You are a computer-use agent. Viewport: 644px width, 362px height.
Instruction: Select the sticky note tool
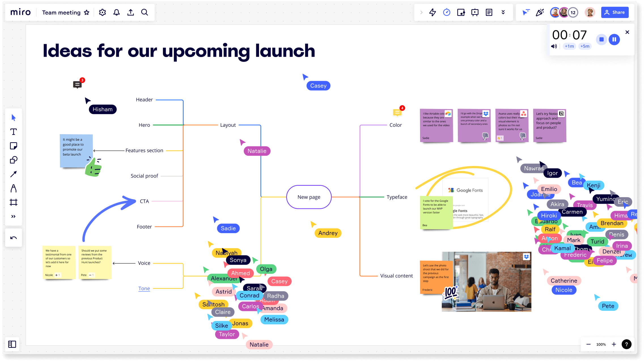click(x=13, y=146)
